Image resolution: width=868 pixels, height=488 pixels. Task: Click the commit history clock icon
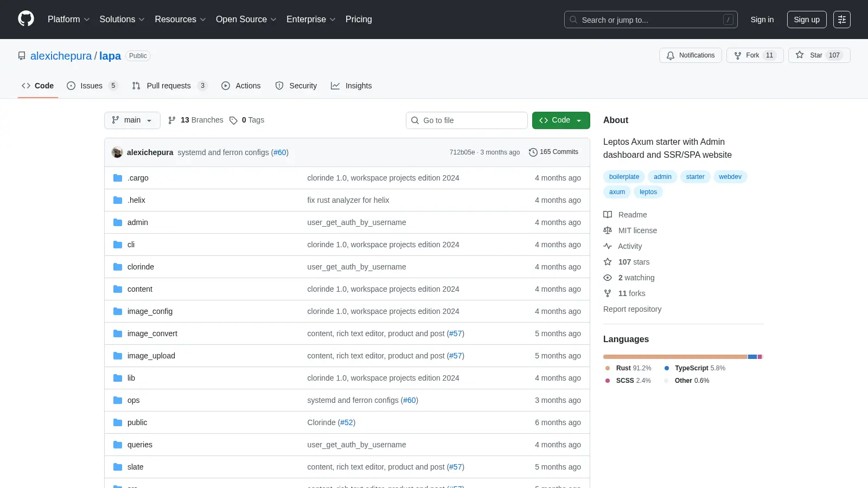(x=533, y=152)
